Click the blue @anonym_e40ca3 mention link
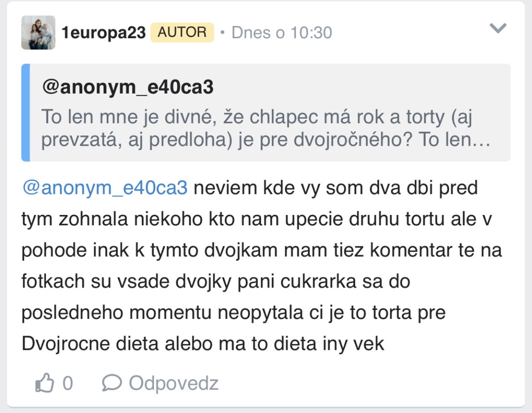The image size is (532, 413). point(105,188)
